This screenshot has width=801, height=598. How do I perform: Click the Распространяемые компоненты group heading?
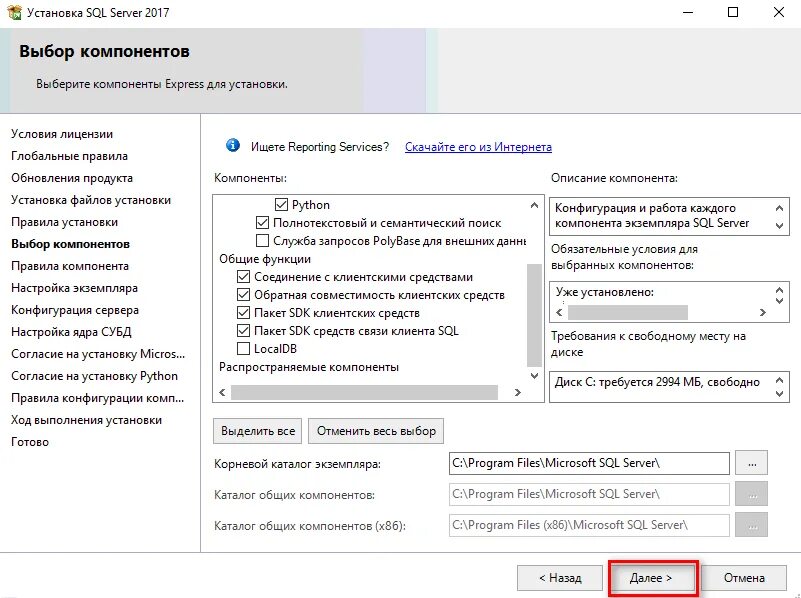309,367
